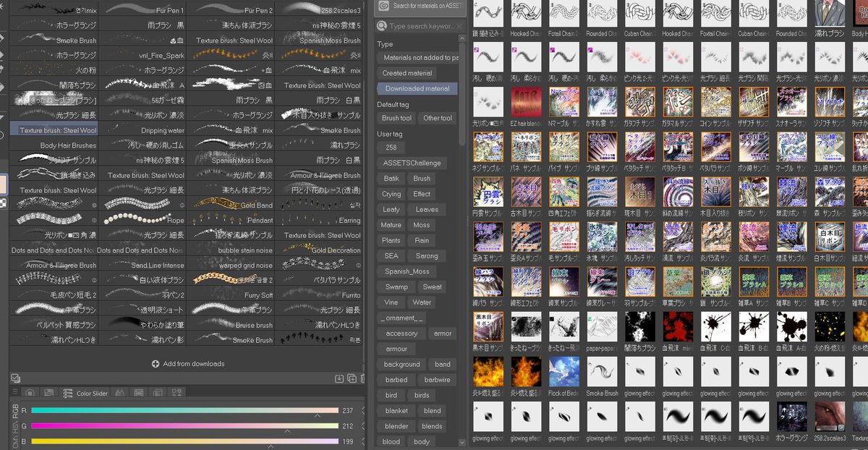Clear the keyword search with the X icon

tap(459, 26)
